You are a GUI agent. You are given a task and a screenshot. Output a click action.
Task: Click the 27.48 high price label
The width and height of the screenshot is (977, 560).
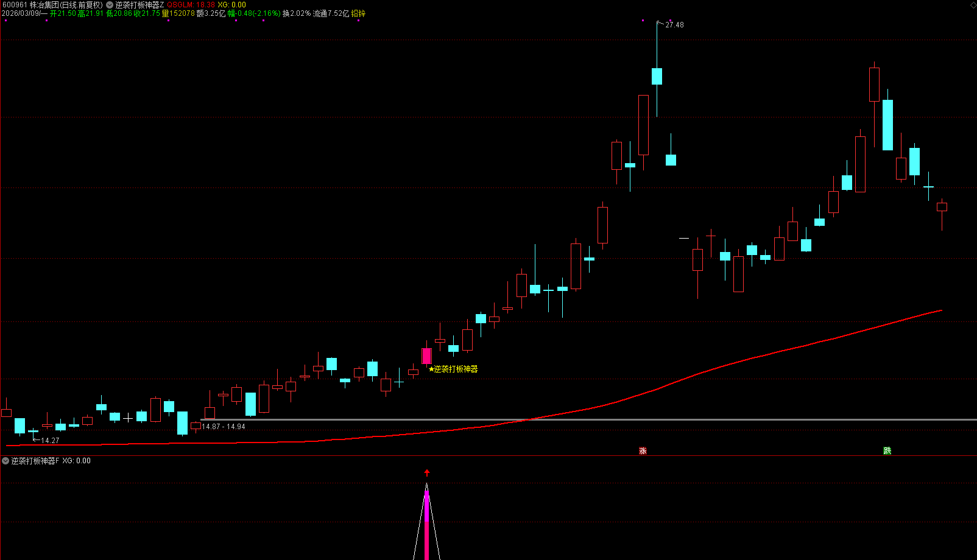tap(674, 25)
